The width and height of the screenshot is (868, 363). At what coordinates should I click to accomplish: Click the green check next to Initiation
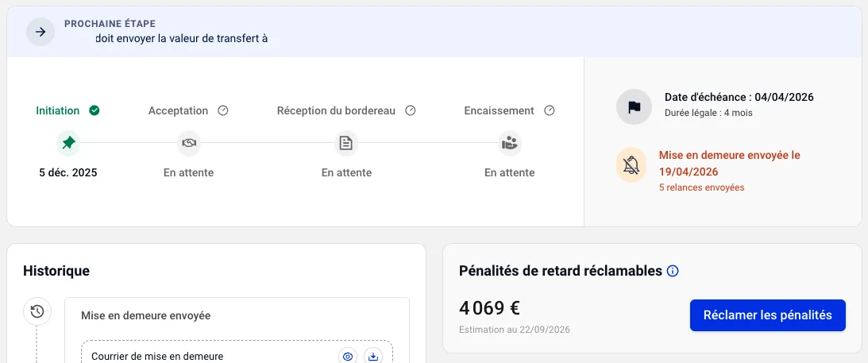coord(95,110)
